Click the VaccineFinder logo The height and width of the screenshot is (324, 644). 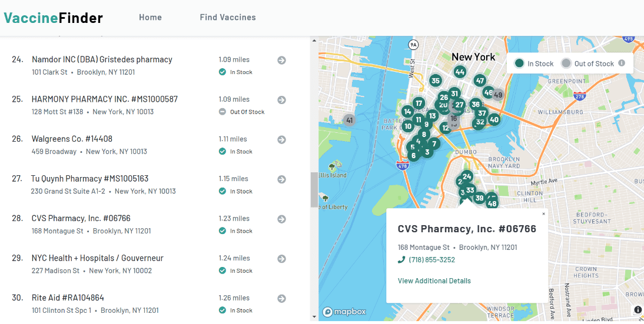coord(54,18)
